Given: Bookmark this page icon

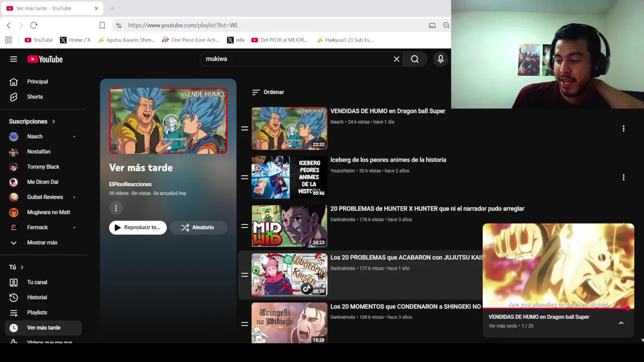Looking at the screenshot, I should [102, 25].
